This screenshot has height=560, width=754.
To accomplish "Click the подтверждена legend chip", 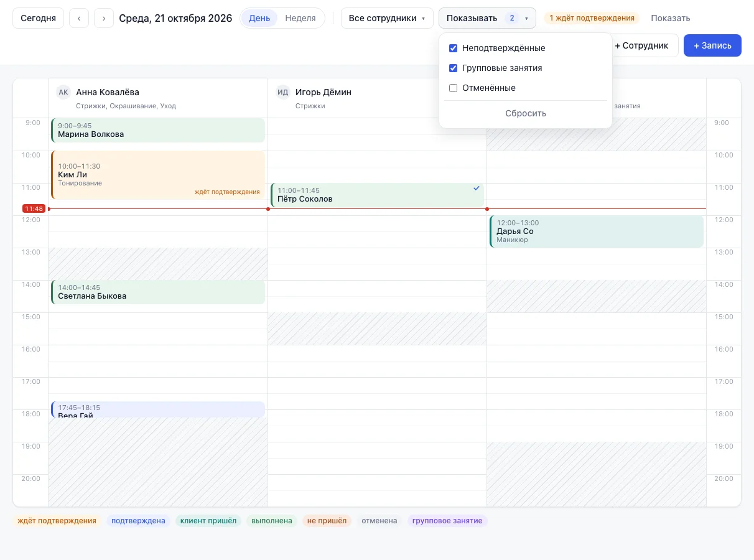I will [138, 521].
